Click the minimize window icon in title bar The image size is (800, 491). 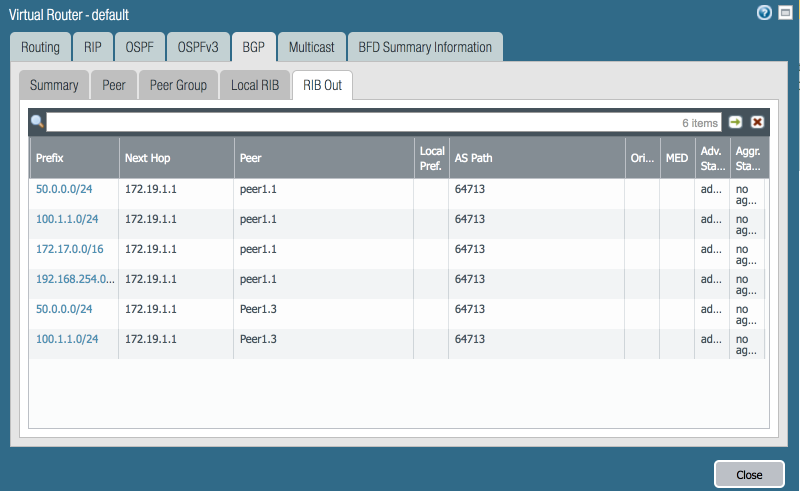[x=785, y=13]
